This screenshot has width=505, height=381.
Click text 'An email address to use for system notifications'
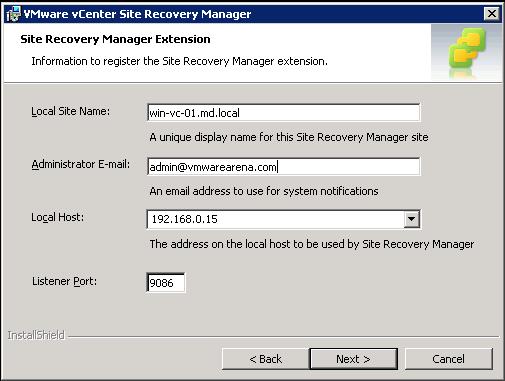coord(264,191)
